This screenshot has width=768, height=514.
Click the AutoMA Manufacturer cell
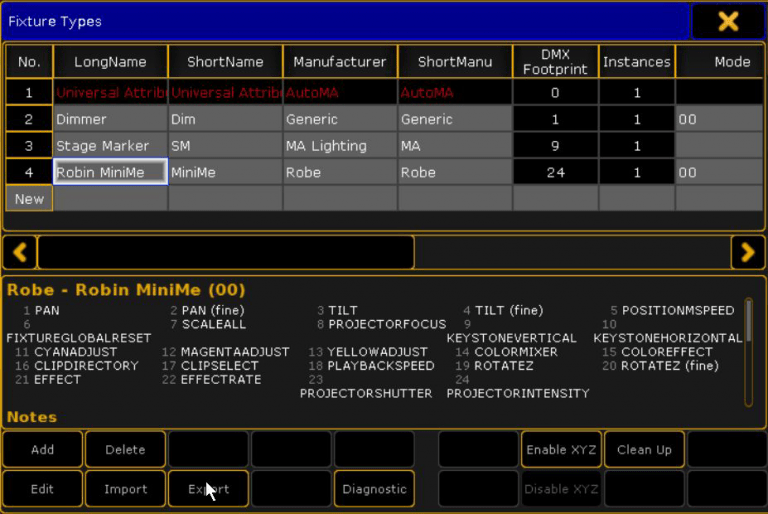[340, 93]
